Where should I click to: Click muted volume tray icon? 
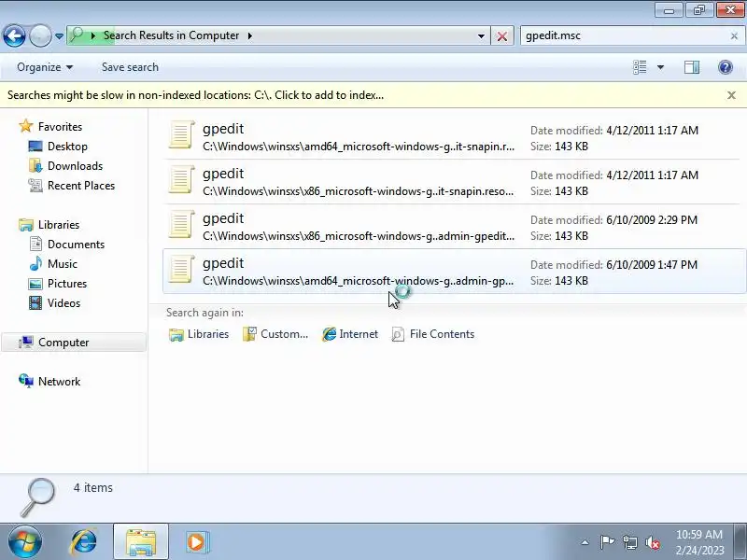[652, 542]
